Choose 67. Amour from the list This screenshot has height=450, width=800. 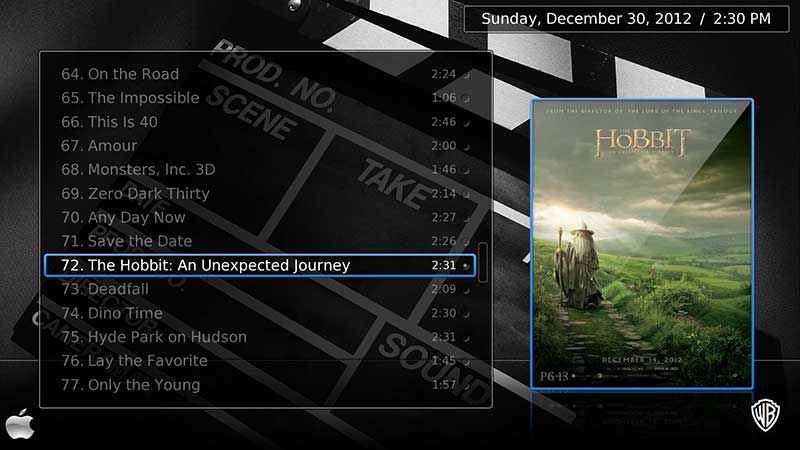[260, 146]
